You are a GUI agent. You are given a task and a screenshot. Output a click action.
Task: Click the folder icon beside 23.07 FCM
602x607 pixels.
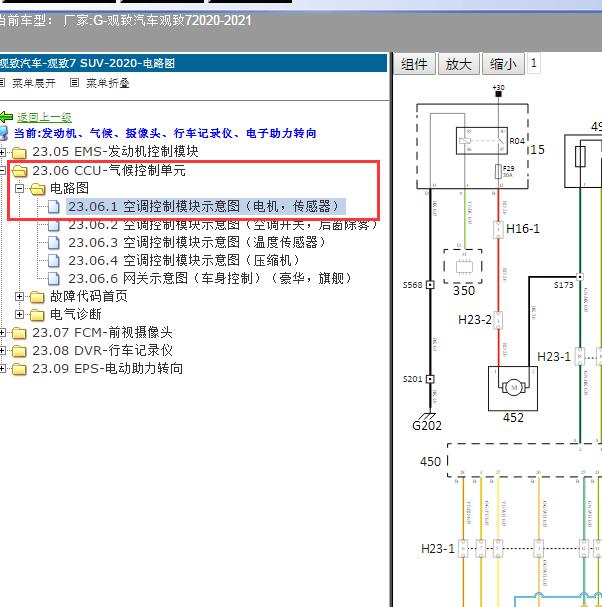pyautogui.click(x=19, y=333)
